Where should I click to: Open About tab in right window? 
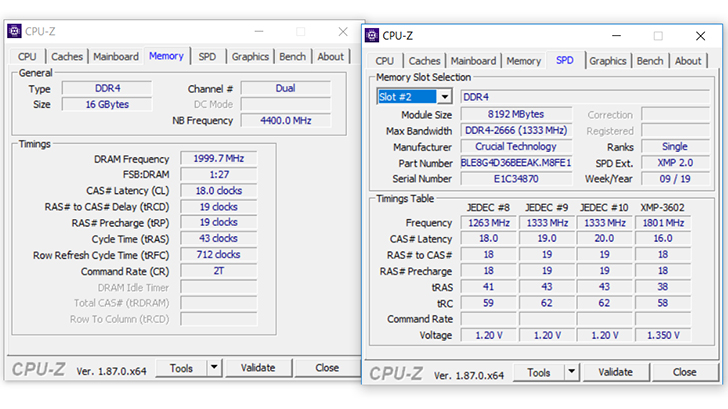tap(688, 61)
